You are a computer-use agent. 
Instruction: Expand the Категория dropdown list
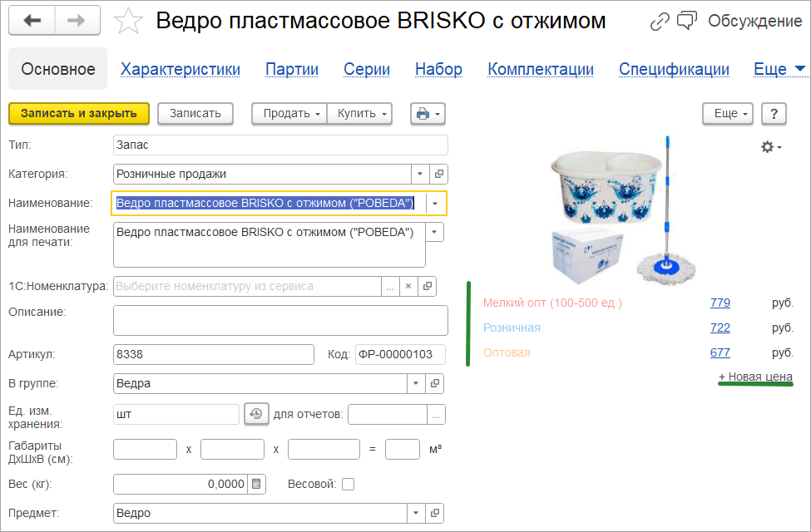420,175
